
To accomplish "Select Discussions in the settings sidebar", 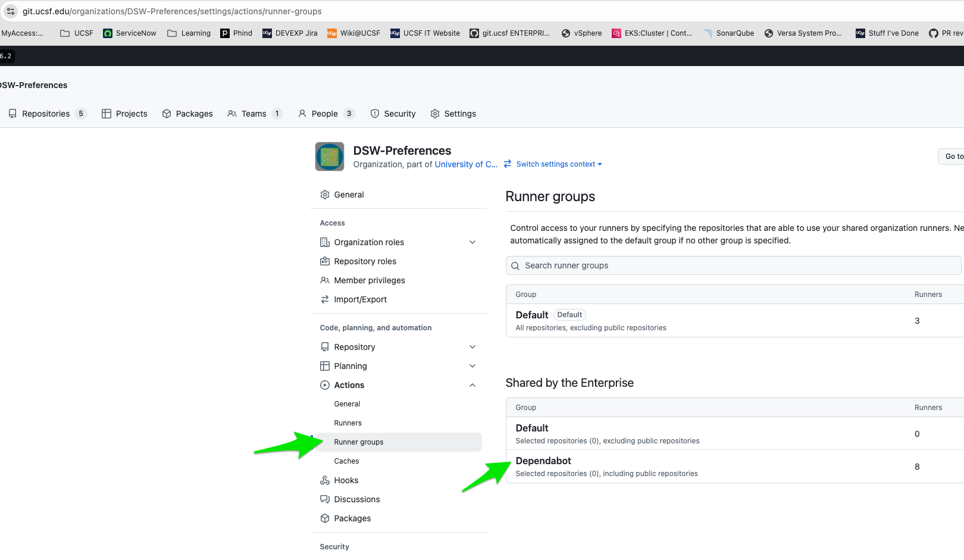I will click(x=356, y=499).
